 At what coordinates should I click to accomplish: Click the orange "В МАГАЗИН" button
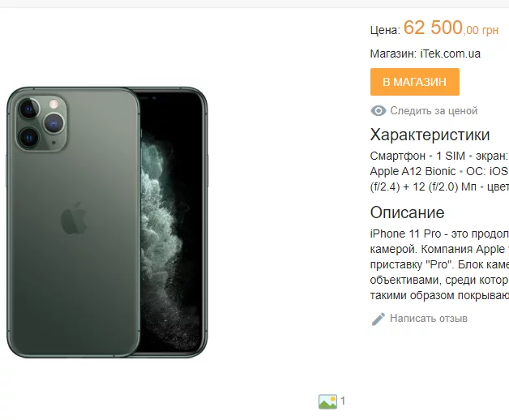click(x=414, y=82)
